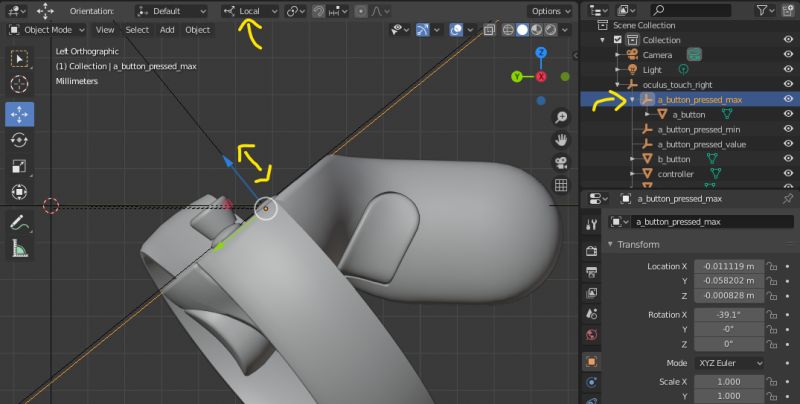800x404 pixels.
Task: Open the View menu
Action: [x=105, y=30]
